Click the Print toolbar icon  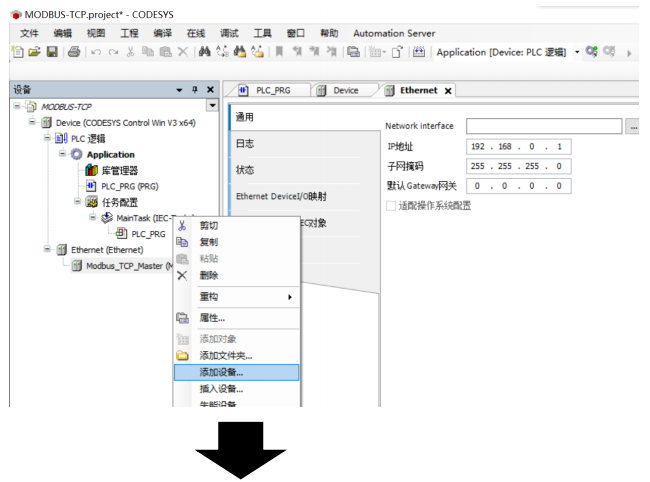click(74, 52)
